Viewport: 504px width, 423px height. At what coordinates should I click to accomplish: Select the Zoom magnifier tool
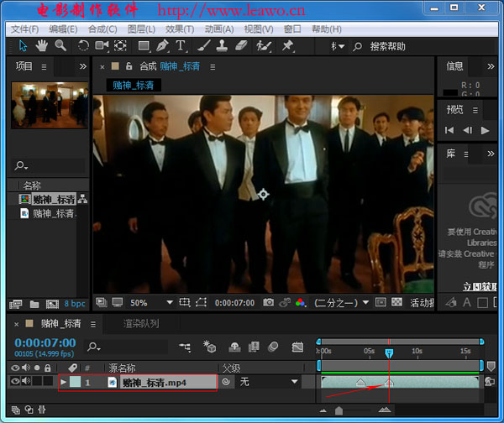point(60,45)
